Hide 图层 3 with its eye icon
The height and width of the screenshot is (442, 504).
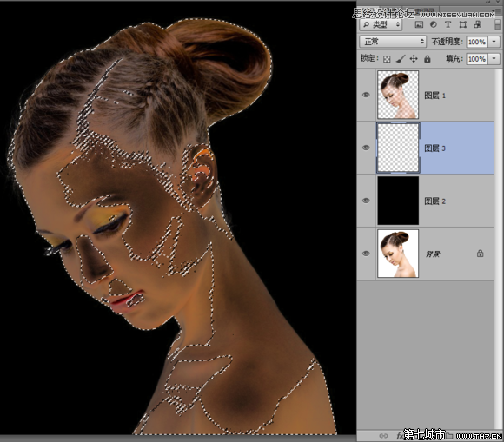click(x=366, y=148)
